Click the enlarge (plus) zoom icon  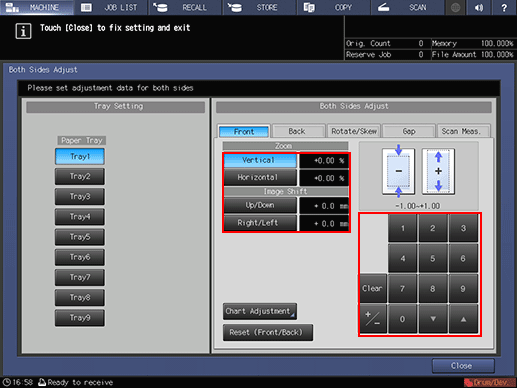click(x=438, y=171)
